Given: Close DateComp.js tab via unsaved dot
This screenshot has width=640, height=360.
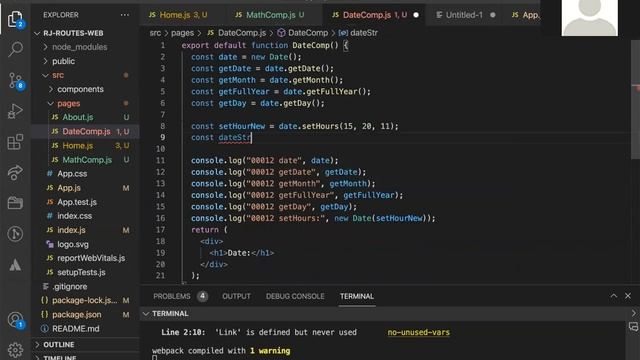Looking at the screenshot, I should click(x=416, y=15).
